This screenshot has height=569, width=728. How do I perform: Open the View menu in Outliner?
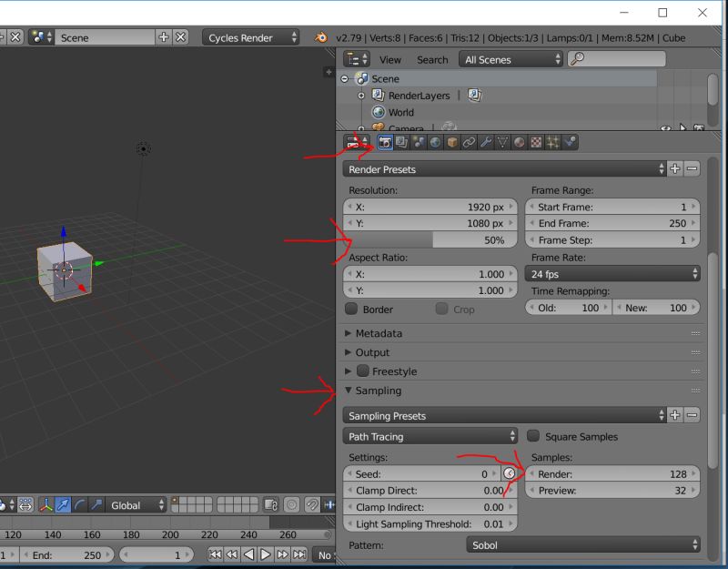click(390, 59)
